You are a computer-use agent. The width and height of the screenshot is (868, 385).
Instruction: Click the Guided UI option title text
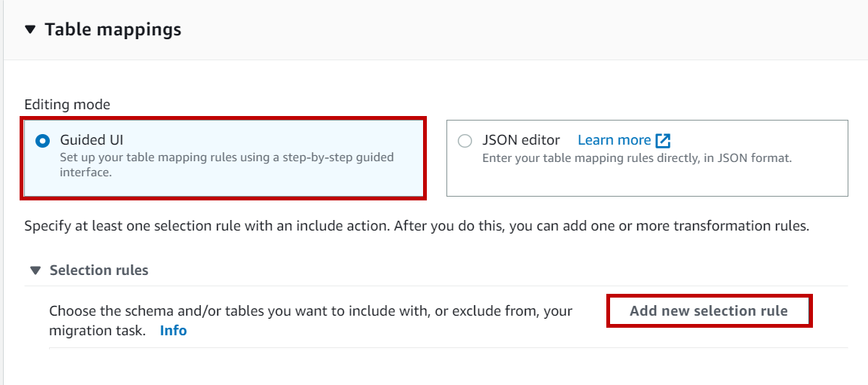coord(91,140)
